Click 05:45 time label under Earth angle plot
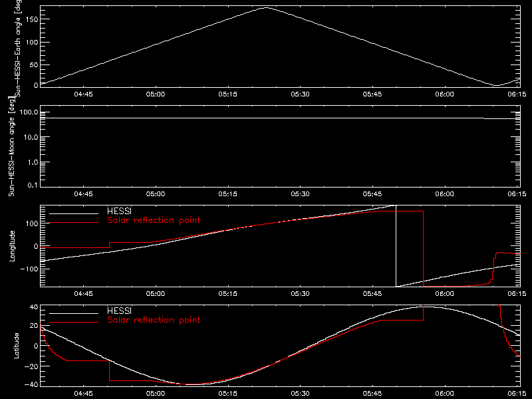The image size is (532, 399). (372, 94)
